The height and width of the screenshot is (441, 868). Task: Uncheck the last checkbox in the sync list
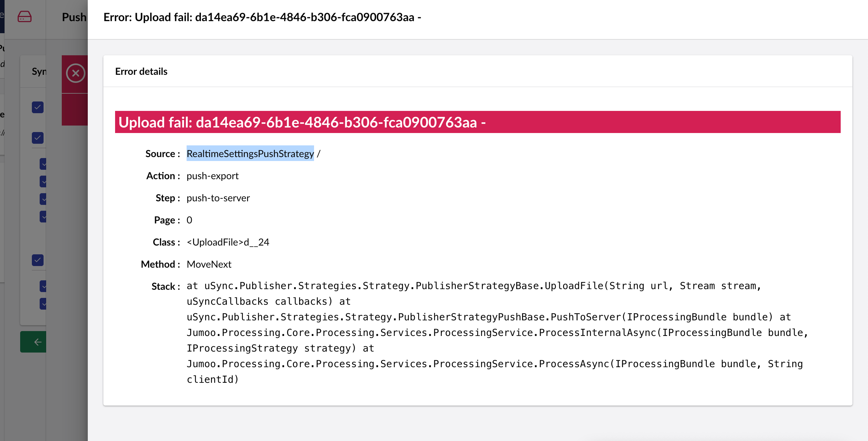click(x=43, y=304)
